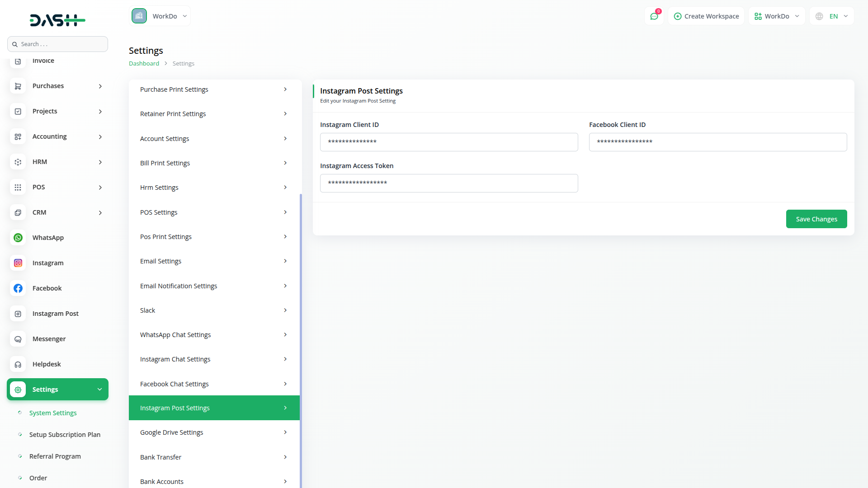Click the Instagram Post sidebar icon
The width and height of the screenshot is (868, 488).
click(18, 314)
